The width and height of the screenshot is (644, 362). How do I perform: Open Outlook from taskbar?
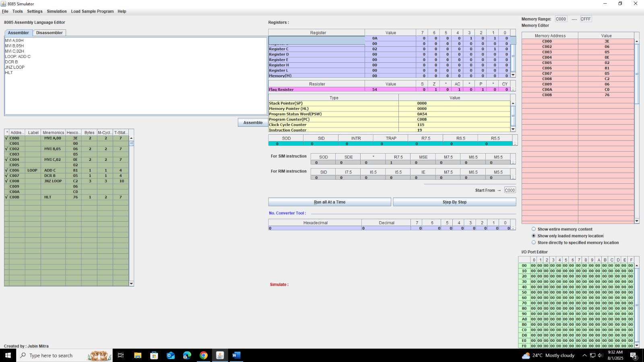point(171,355)
